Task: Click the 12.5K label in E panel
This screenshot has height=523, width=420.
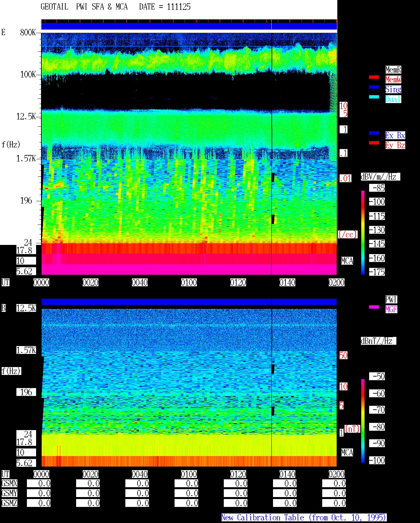Action: pyautogui.click(x=26, y=116)
